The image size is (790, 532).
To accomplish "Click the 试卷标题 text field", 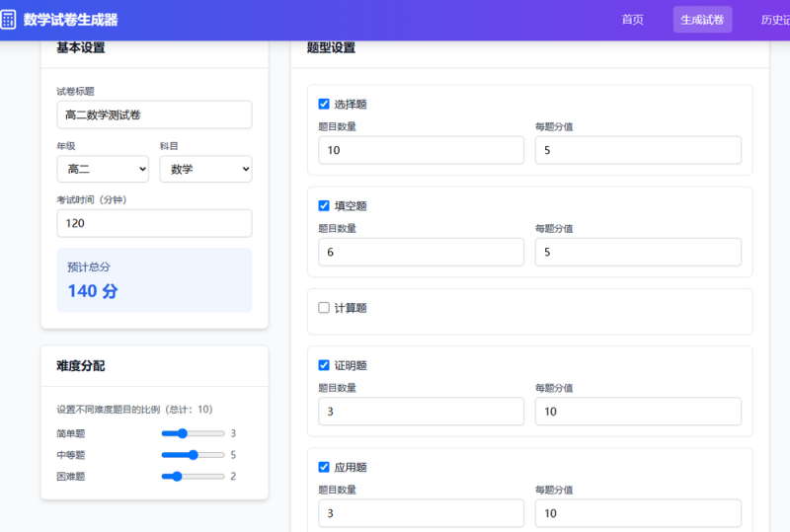I will coord(154,114).
